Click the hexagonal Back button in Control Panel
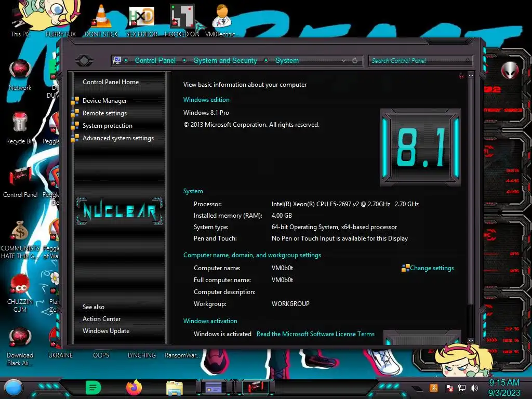This screenshot has height=399, width=532. point(84,61)
